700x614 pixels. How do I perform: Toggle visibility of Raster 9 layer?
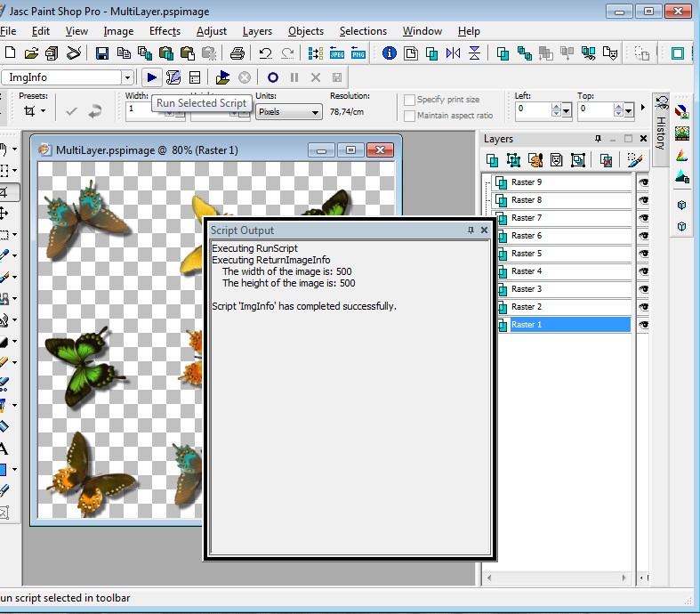coord(643,182)
